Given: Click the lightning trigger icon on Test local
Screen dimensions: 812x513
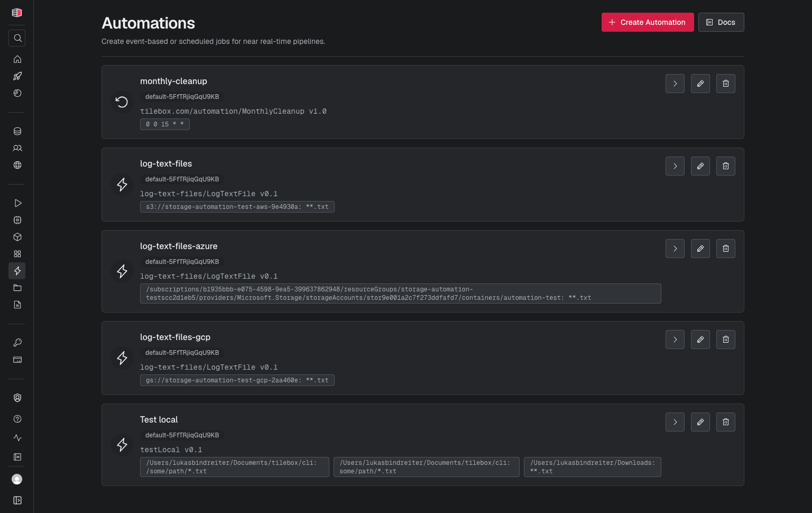Looking at the screenshot, I should tap(122, 445).
